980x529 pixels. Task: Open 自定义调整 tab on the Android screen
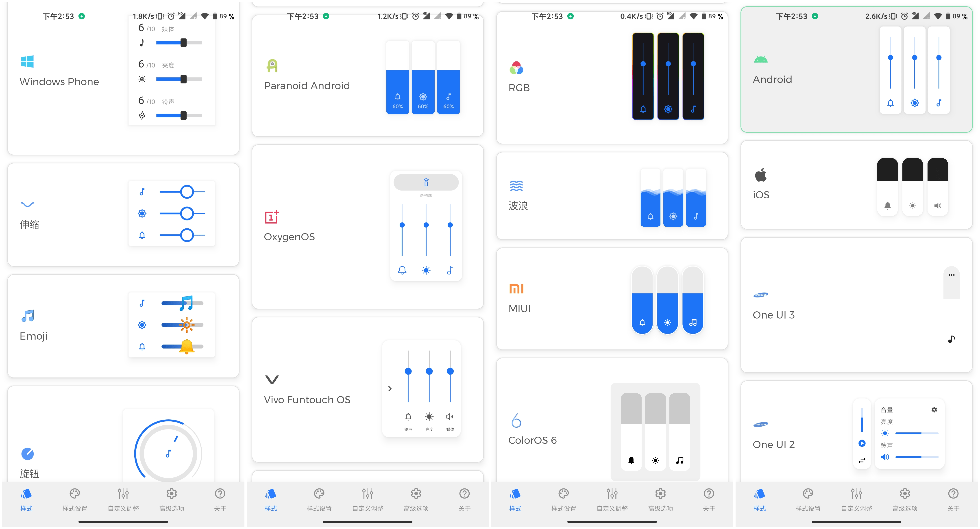pos(856,500)
